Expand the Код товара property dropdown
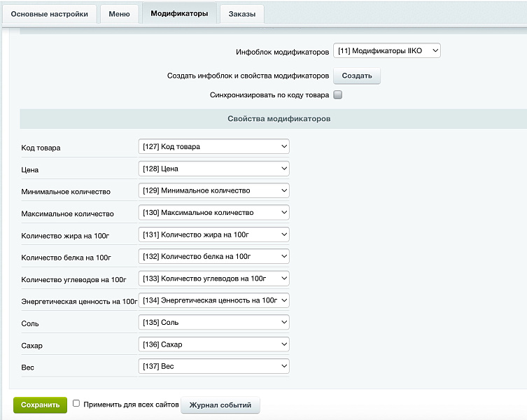 coord(214,147)
